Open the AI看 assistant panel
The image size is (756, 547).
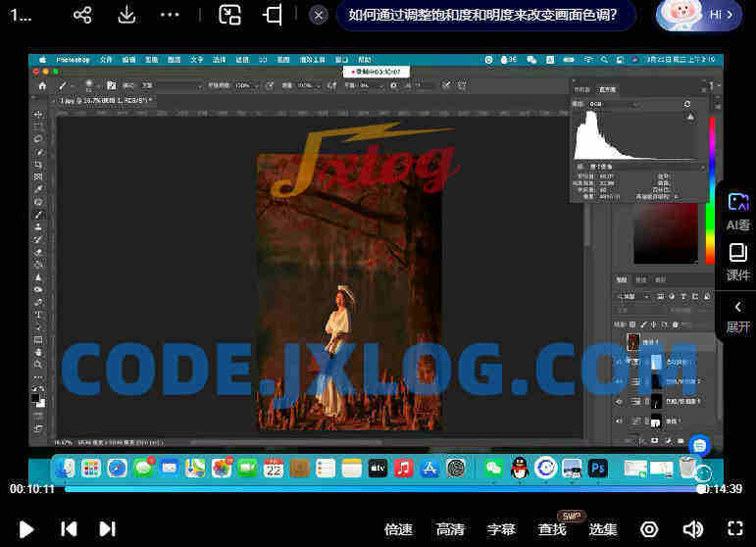[x=737, y=211]
